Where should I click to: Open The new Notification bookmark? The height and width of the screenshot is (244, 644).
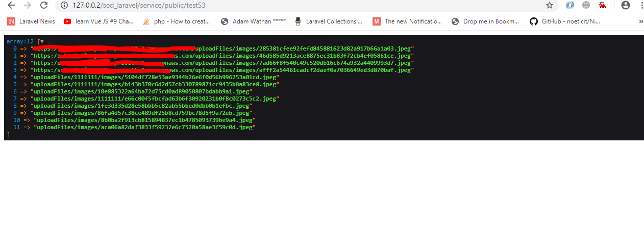[408, 21]
